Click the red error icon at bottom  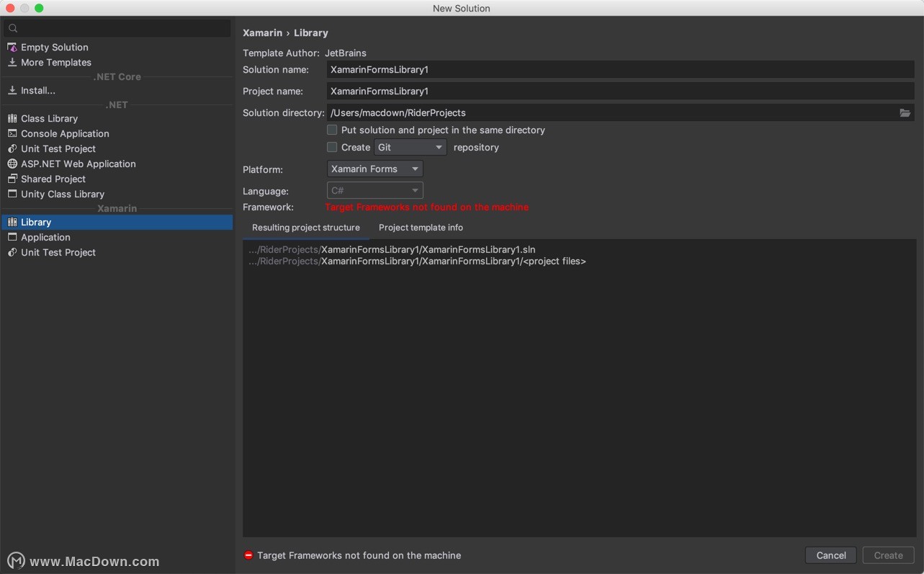point(248,555)
